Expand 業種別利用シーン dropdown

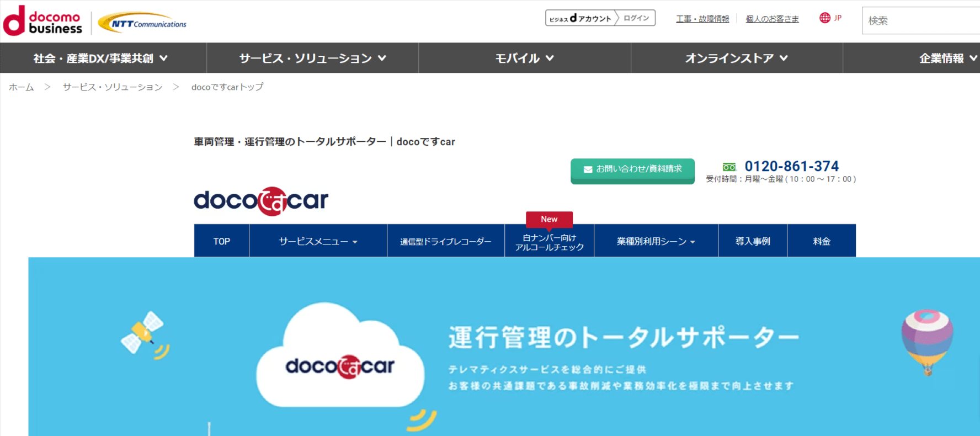(x=656, y=241)
